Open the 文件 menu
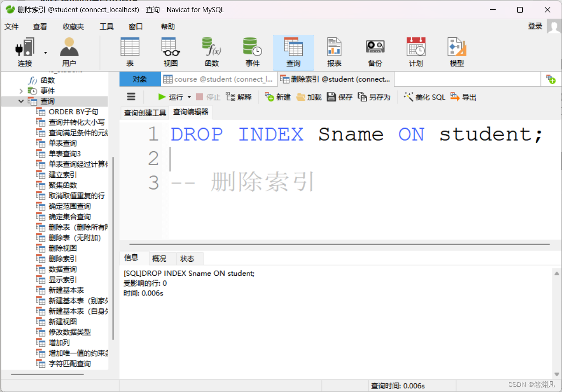The image size is (562, 392). coord(12,27)
